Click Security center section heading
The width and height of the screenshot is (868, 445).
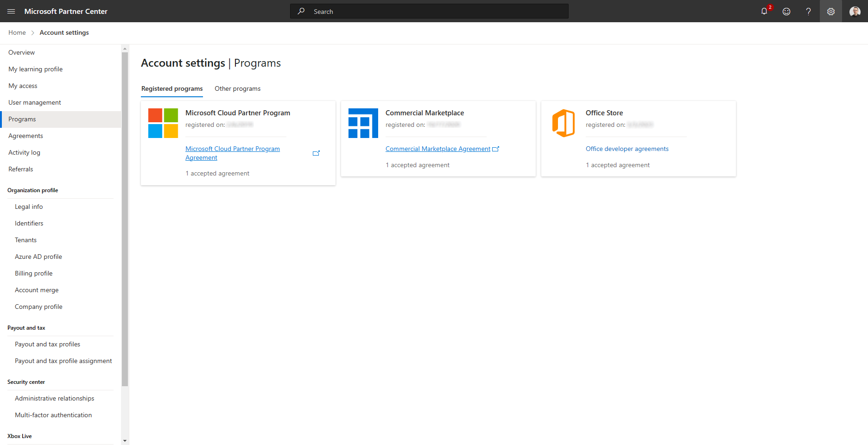click(26, 382)
